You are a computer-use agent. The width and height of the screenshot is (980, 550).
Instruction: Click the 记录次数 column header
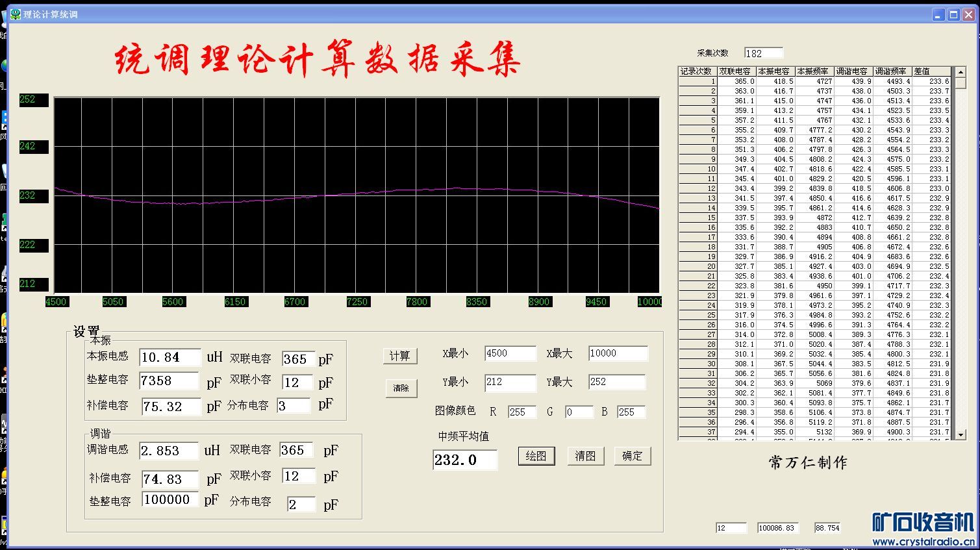point(697,71)
